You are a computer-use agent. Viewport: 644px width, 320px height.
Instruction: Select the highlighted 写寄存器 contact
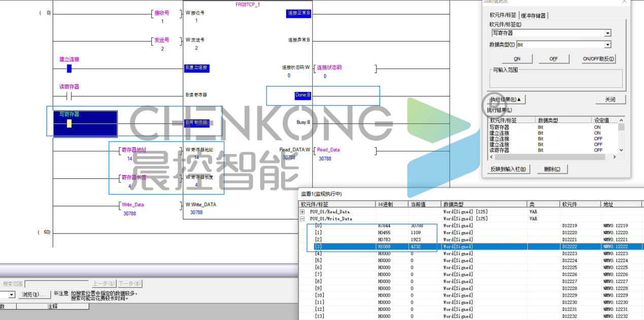pos(69,123)
